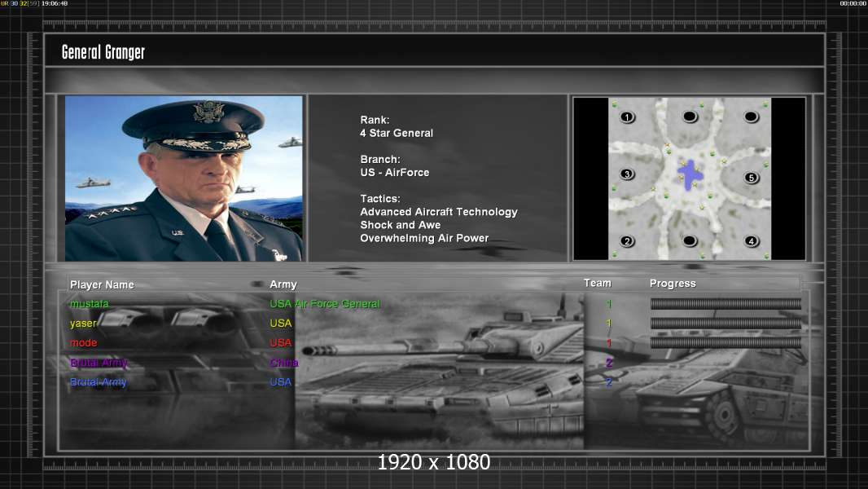
Task: Click mode's red team number 1
Action: click(609, 343)
